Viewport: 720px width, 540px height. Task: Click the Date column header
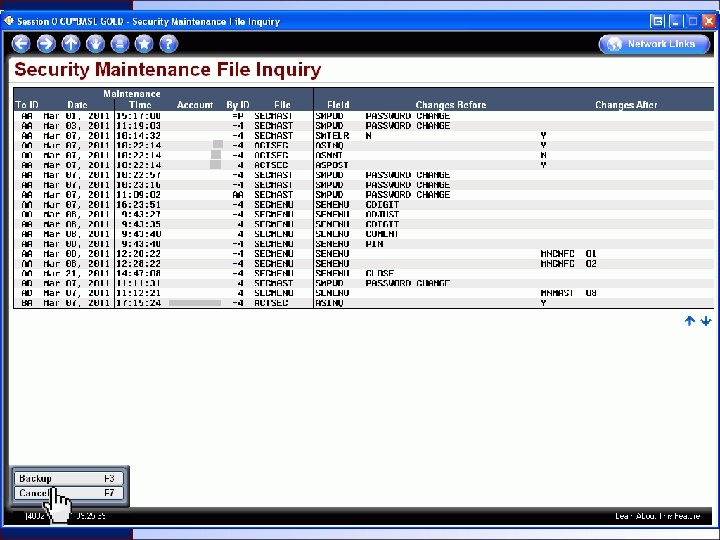click(77, 105)
